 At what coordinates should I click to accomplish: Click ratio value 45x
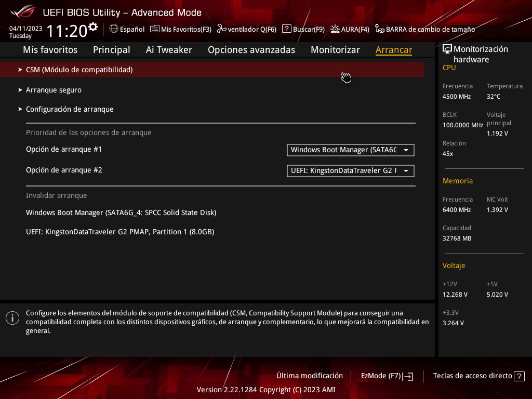click(448, 154)
